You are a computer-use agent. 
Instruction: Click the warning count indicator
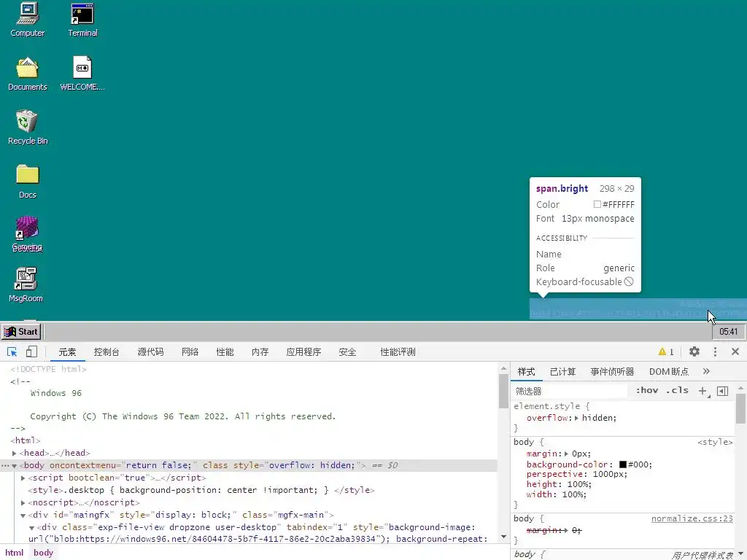point(666,352)
